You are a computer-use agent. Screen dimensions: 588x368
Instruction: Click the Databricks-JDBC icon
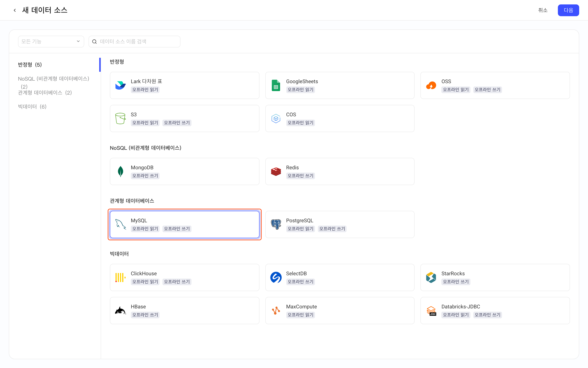pos(431,311)
